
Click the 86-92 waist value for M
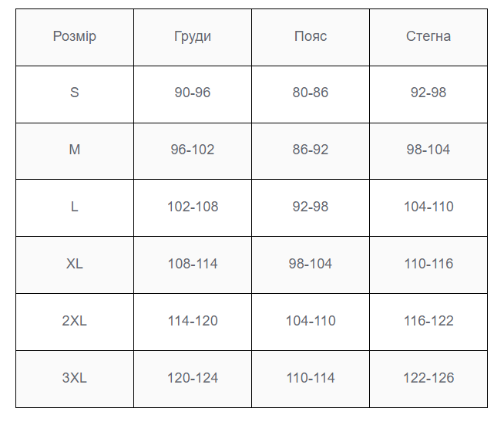(x=311, y=151)
